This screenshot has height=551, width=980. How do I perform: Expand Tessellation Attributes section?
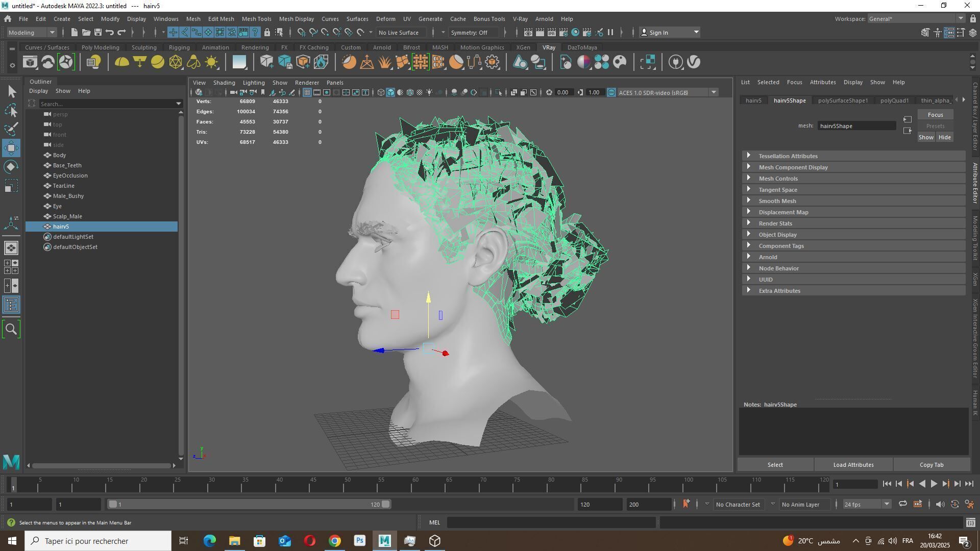[854, 156]
